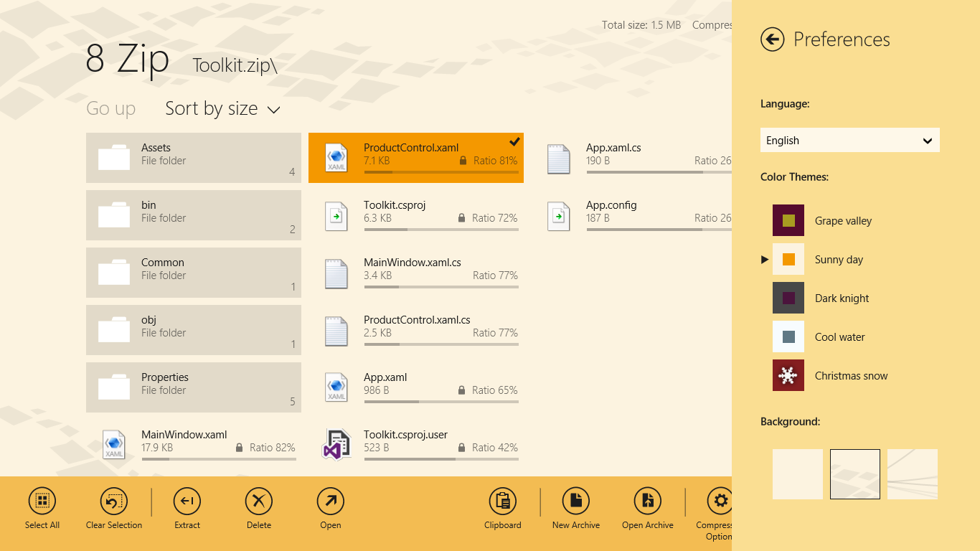The height and width of the screenshot is (551, 980).
Task: Click App.xaml file icon
Action: click(336, 387)
